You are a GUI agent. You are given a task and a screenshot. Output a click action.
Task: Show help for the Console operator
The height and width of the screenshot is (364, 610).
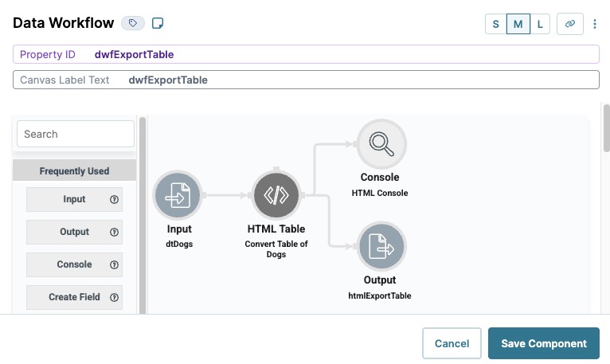114,264
